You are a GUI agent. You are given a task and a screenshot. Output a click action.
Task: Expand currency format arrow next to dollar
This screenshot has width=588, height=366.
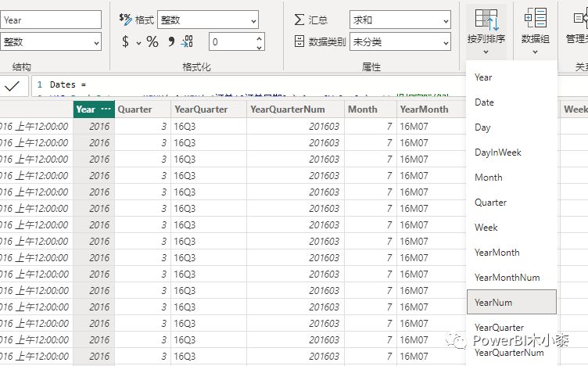[138, 43]
